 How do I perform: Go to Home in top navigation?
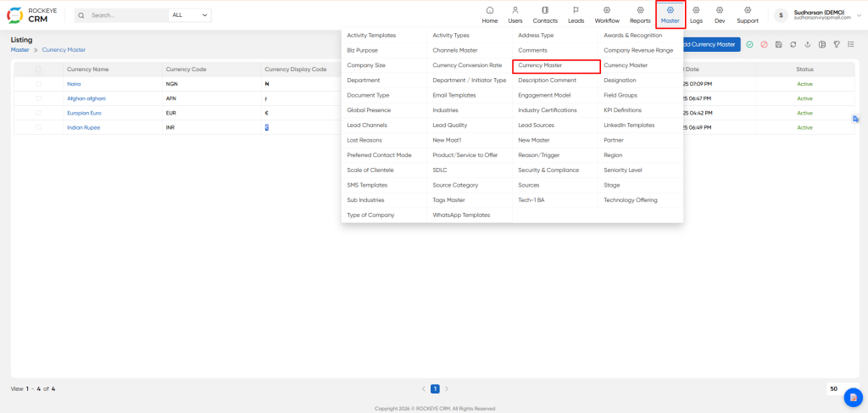pyautogui.click(x=489, y=15)
